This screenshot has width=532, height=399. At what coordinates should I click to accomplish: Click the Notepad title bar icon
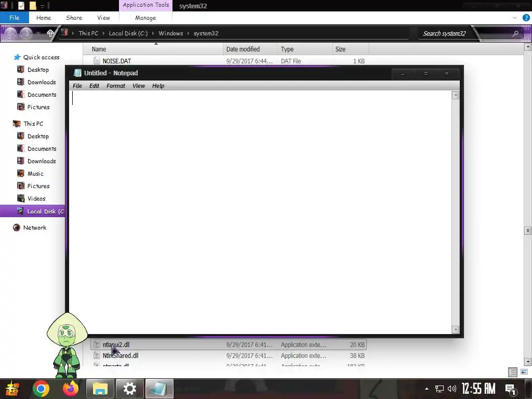click(78, 73)
